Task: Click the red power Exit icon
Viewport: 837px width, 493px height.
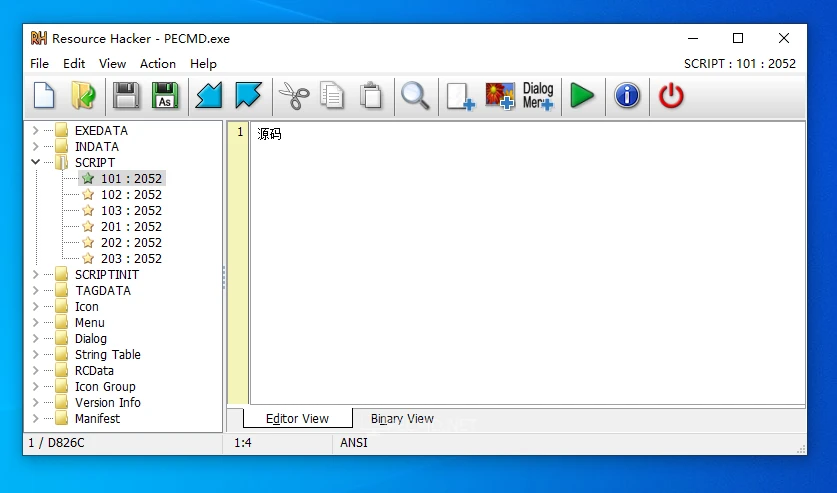Action: click(x=671, y=96)
